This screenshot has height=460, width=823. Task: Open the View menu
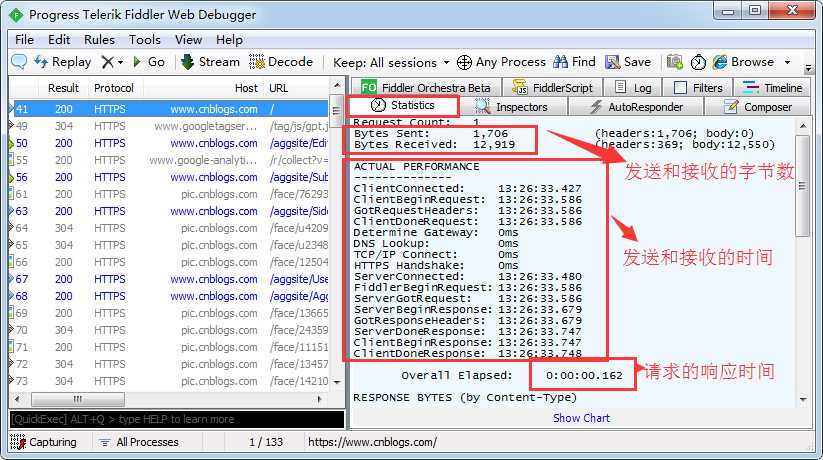coord(188,40)
